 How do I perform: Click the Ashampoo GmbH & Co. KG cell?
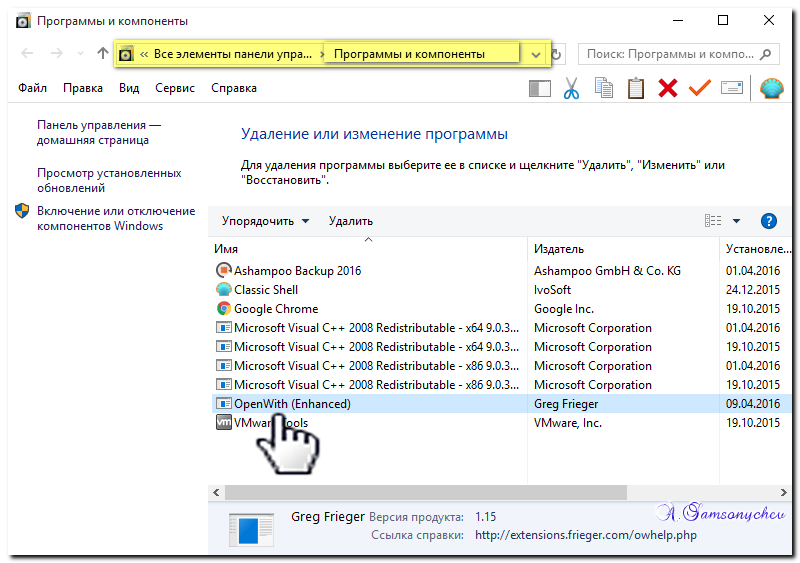click(x=607, y=271)
